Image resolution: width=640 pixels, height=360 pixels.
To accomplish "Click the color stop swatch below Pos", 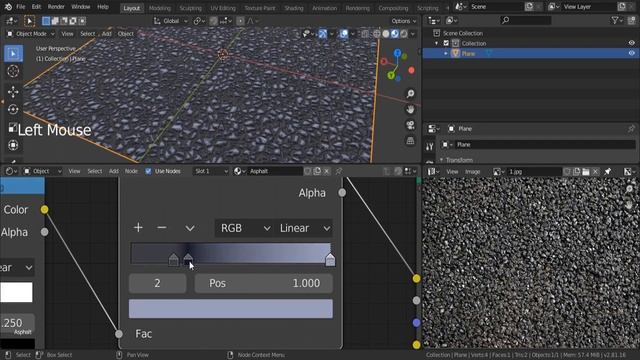I will 231,309.
